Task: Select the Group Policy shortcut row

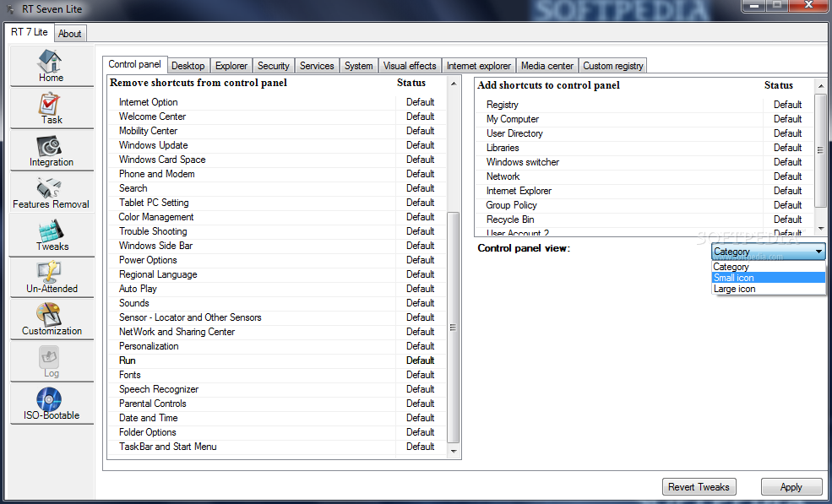Action: (x=645, y=205)
